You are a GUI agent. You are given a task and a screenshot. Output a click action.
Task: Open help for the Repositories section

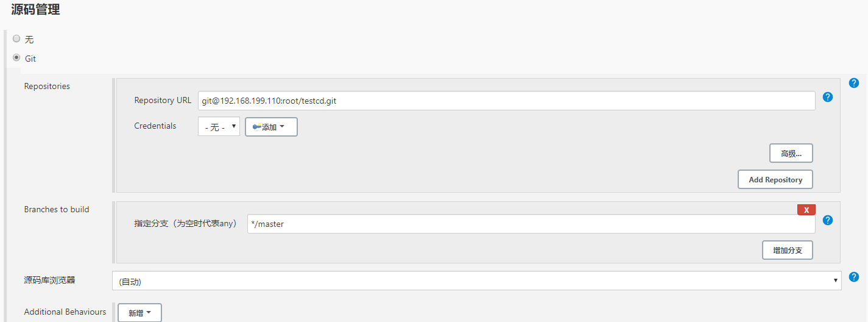pos(853,83)
